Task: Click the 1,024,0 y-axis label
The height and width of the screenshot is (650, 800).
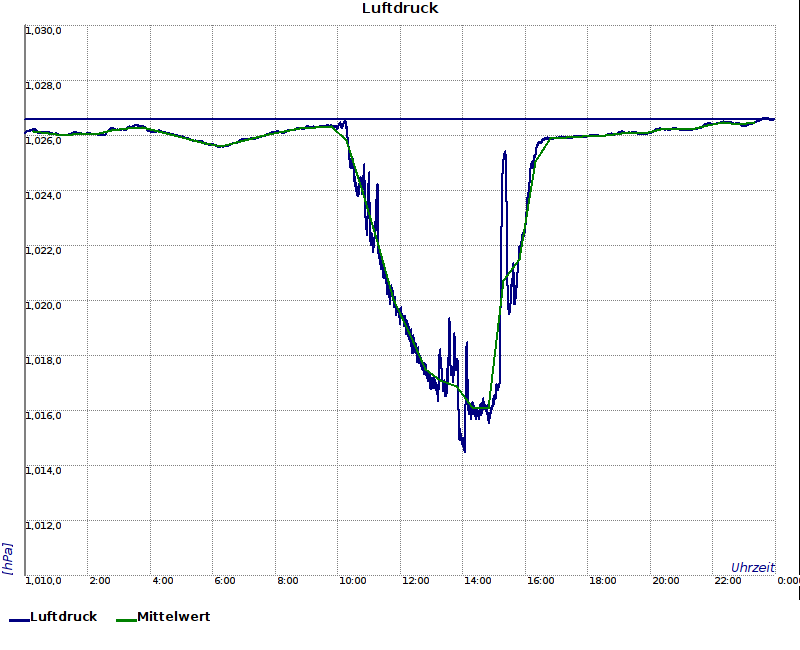Action: pos(43,196)
